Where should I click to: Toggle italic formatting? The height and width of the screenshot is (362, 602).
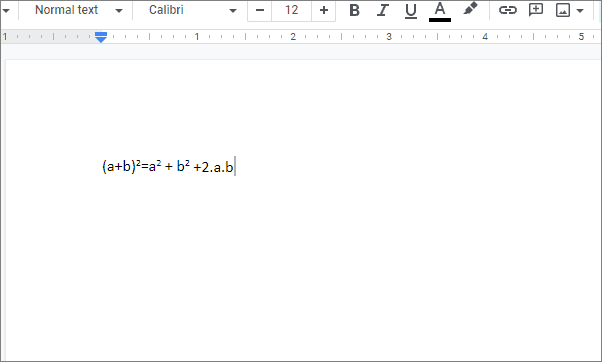(x=382, y=10)
